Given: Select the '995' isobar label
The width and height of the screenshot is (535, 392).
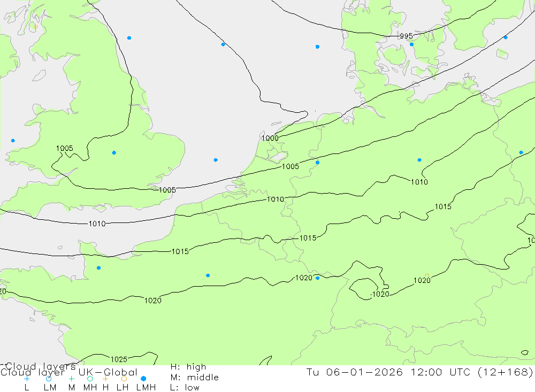Looking at the screenshot, I should click(406, 36).
